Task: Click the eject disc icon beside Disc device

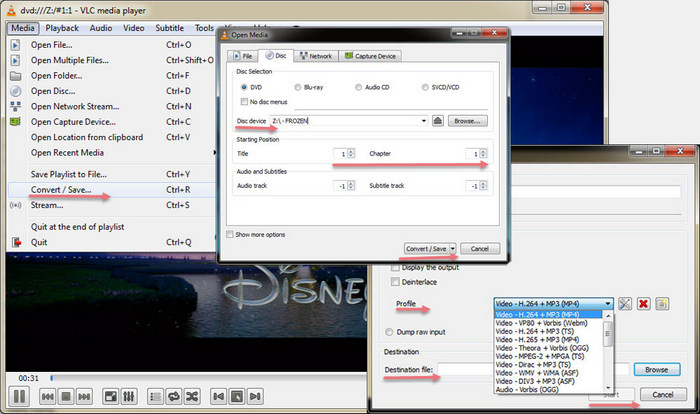Action: point(438,121)
